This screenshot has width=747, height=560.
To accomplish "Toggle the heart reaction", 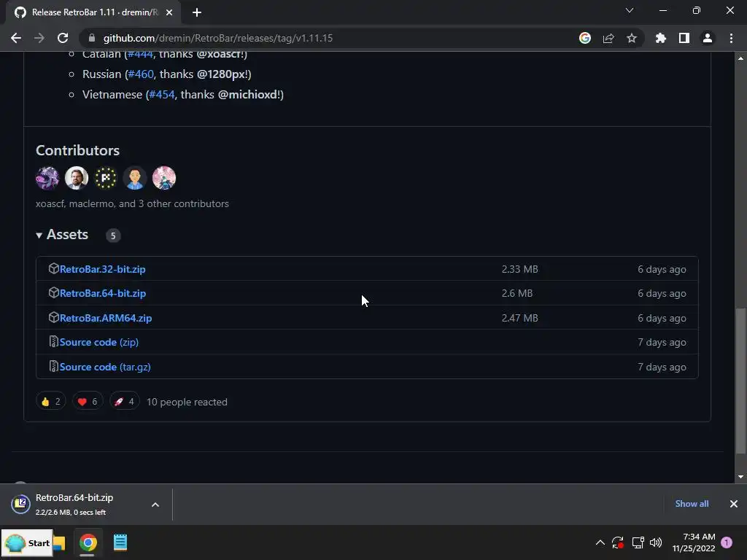I will [88, 402].
